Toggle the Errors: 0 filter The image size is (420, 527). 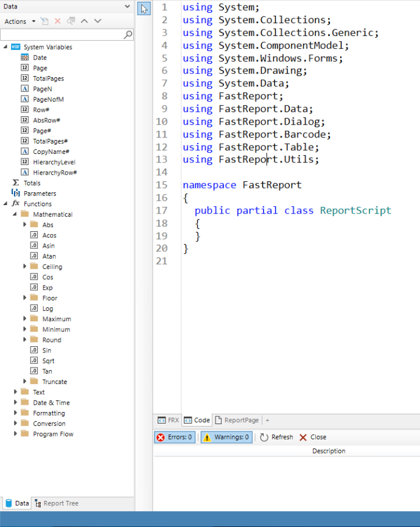[175, 437]
